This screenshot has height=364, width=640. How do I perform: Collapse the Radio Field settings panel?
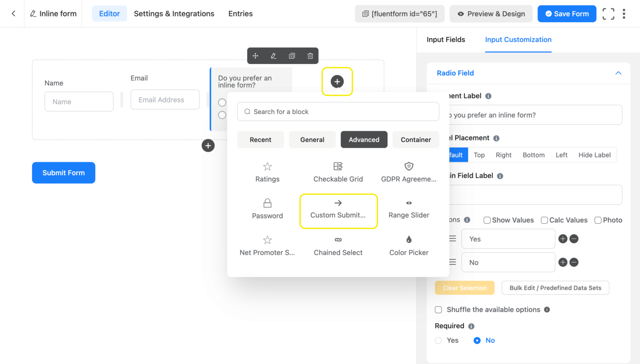618,73
